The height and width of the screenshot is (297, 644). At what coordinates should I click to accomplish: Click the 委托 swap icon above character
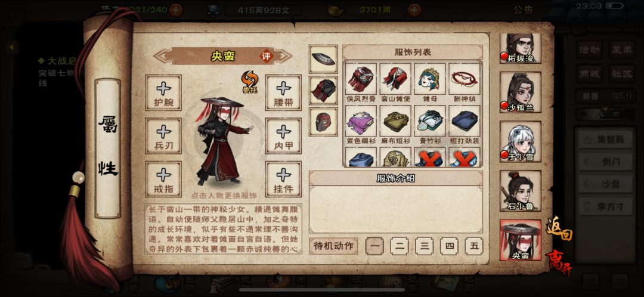point(249,82)
